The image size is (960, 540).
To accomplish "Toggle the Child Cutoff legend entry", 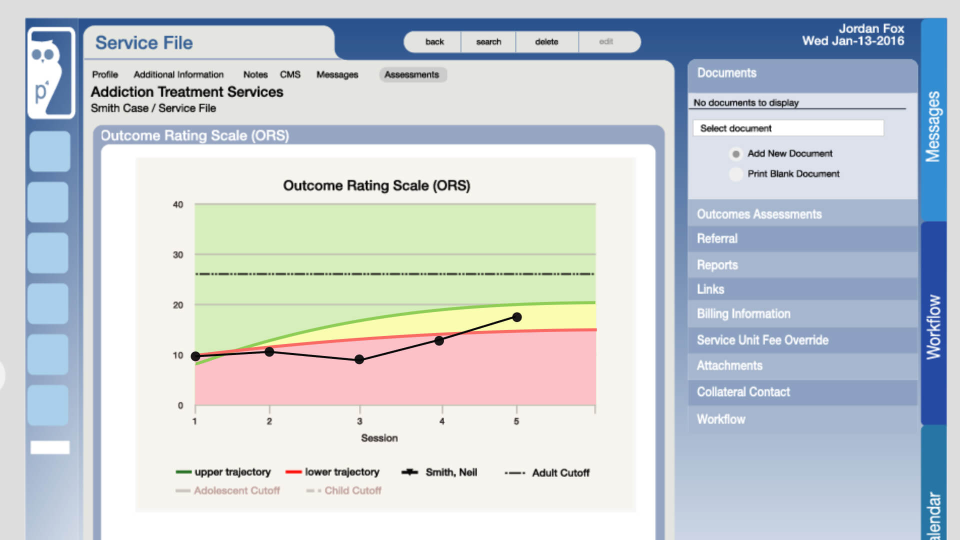I will pyautogui.click(x=344, y=490).
